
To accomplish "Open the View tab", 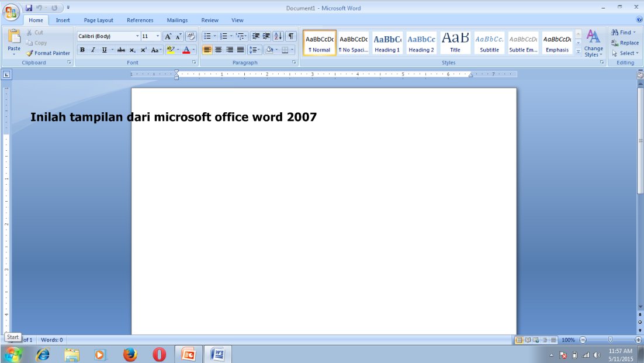I will tap(237, 20).
